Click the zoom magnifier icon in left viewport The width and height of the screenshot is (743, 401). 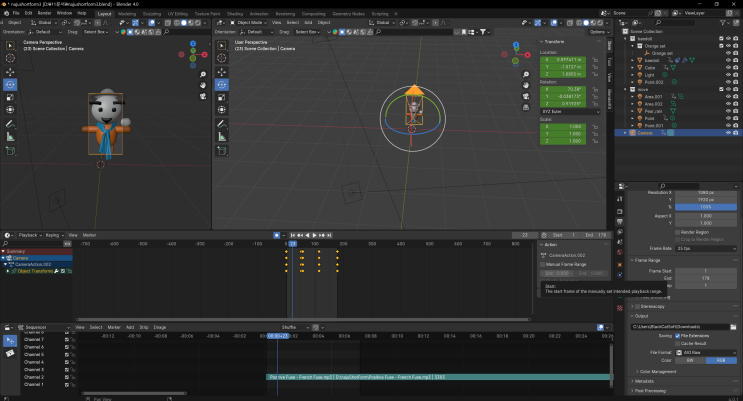tap(201, 72)
